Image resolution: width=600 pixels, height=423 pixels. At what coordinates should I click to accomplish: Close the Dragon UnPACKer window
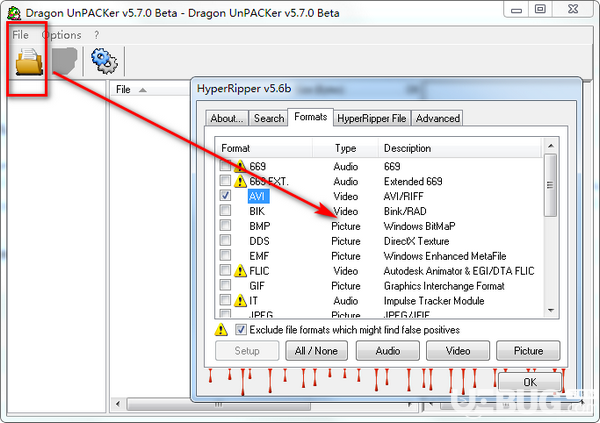click(573, 9)
